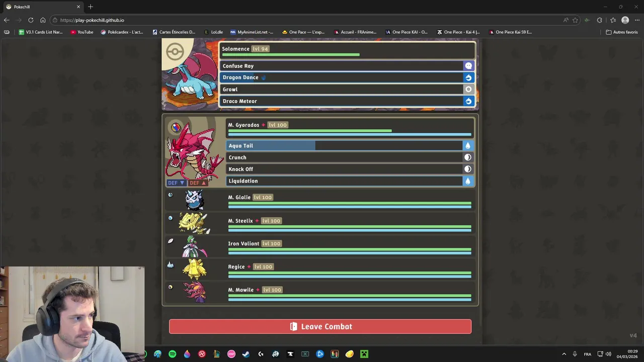Click the Pokechill browser tab
Screen dimensions: 644x362
(x=43, y=7)
